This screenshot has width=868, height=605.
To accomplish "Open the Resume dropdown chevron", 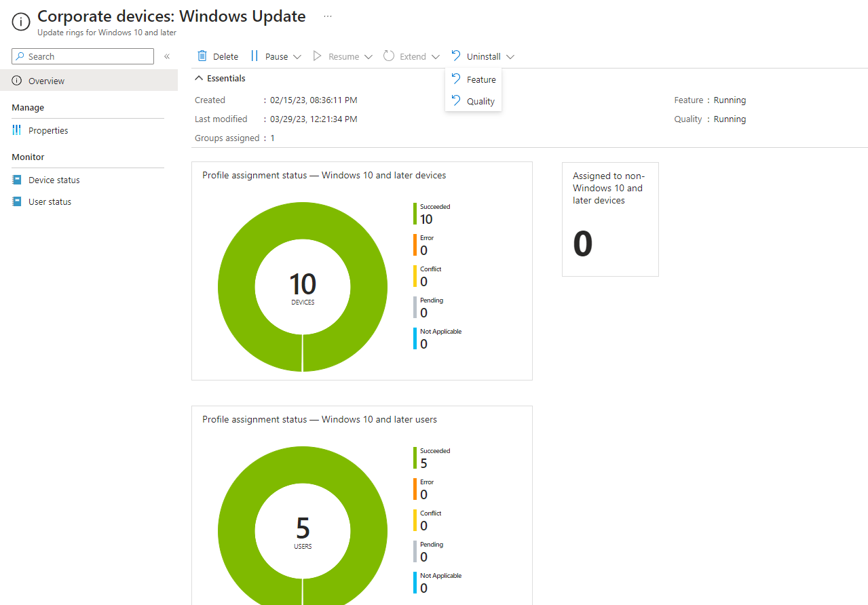I will [369, 57].
